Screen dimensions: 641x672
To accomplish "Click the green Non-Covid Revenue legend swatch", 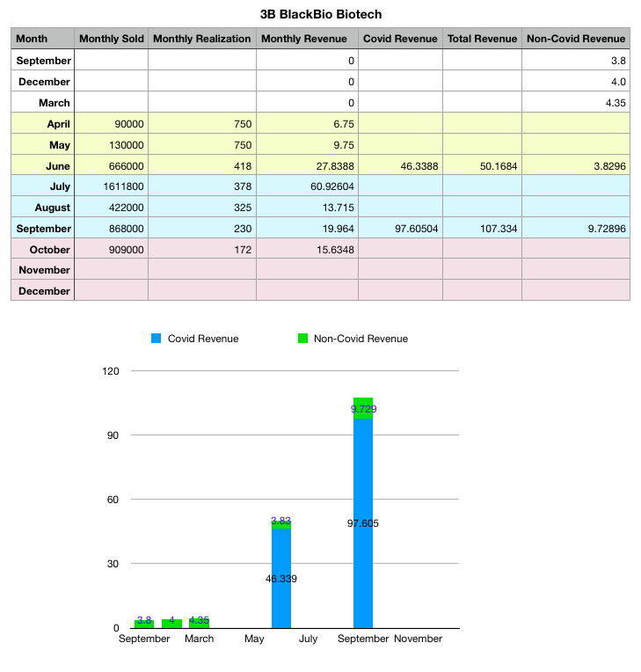I will [302, 339].
